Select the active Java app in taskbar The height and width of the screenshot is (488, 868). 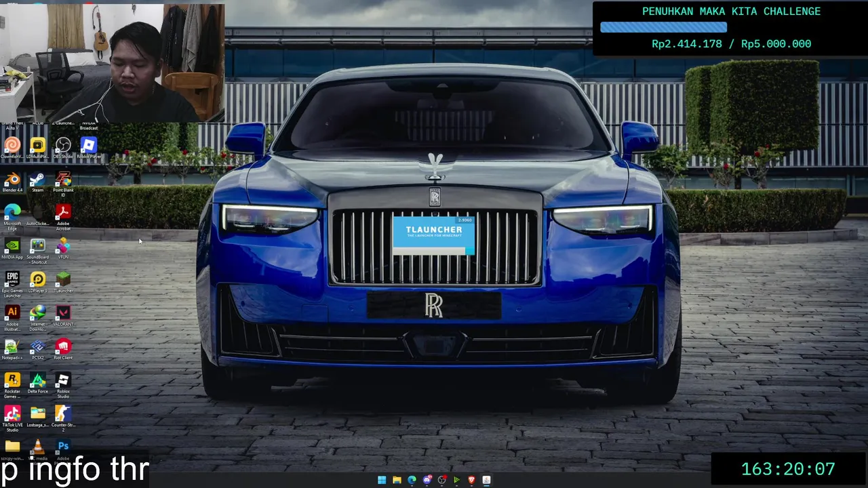486,480
